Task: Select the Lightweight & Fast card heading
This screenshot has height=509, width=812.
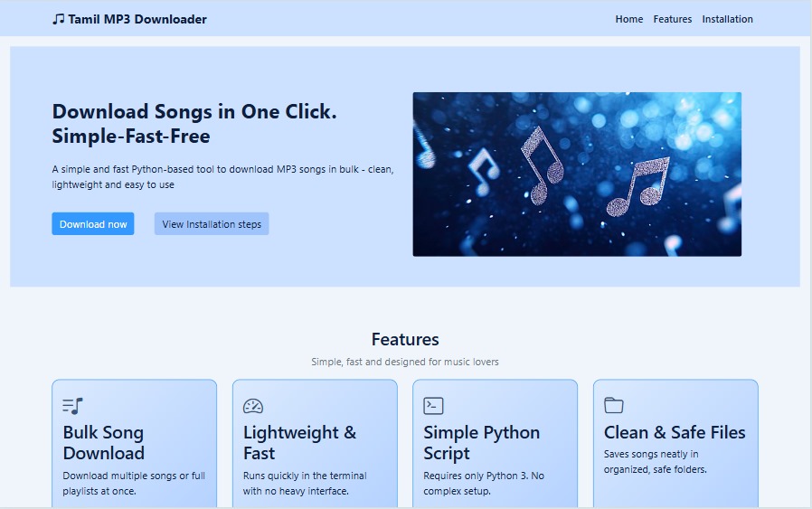Action: tap(300, 443)
